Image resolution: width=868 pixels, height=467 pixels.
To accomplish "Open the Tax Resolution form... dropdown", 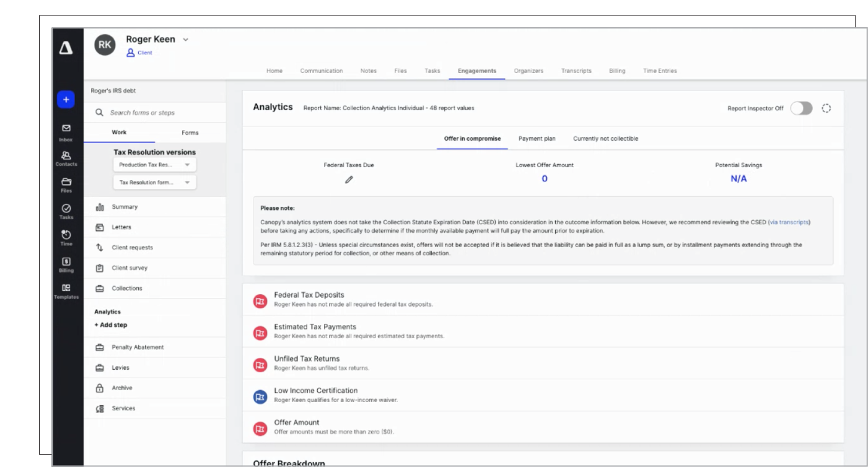I will pyautogui.click(x=155, y=183).
